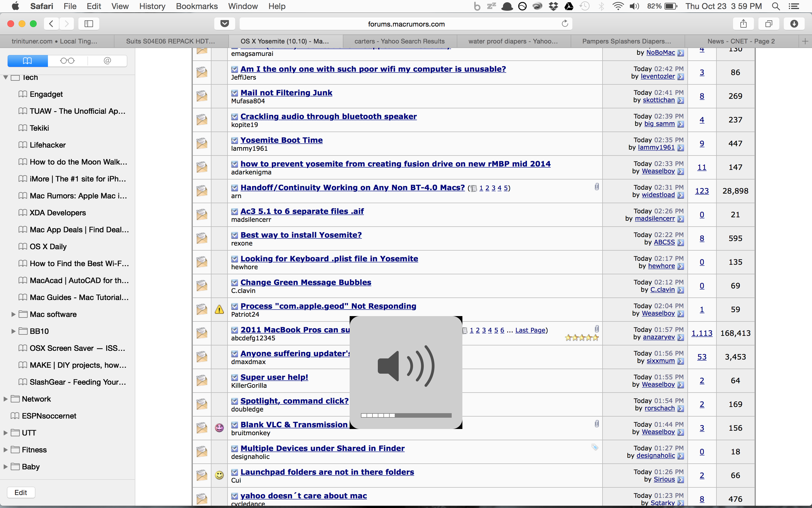Expand the Baby bookmarks folder

click(5, 467)
